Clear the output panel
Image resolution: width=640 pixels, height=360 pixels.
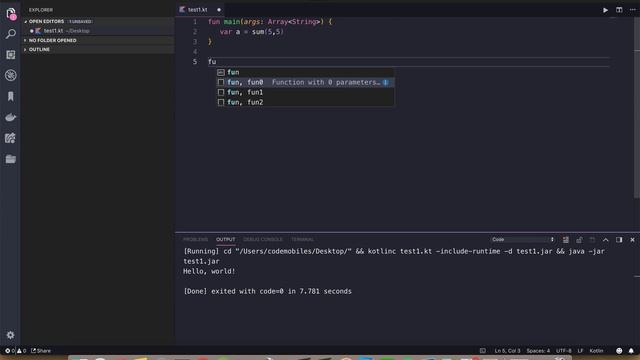(x=566, y=240)
